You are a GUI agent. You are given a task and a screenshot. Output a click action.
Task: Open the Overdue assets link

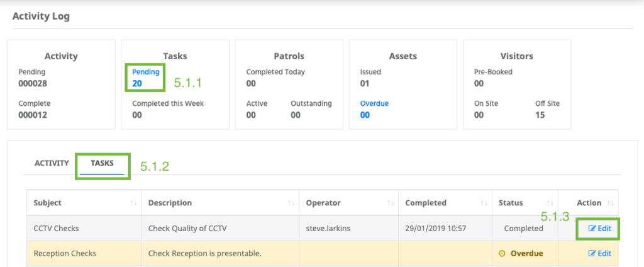tap(374, 103)
